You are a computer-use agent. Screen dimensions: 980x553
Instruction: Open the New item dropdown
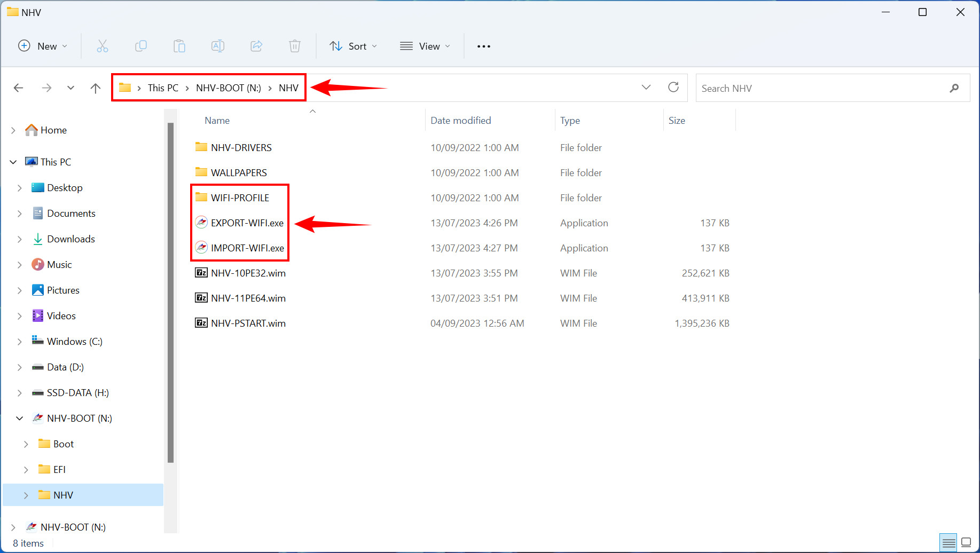tap(43, 46)
